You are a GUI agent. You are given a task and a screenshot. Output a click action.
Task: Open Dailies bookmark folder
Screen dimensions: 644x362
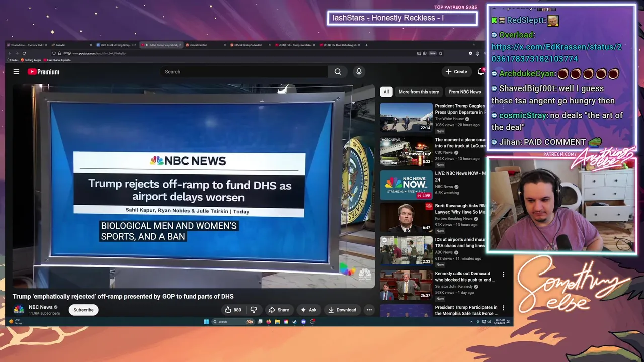tap(14, 60)
